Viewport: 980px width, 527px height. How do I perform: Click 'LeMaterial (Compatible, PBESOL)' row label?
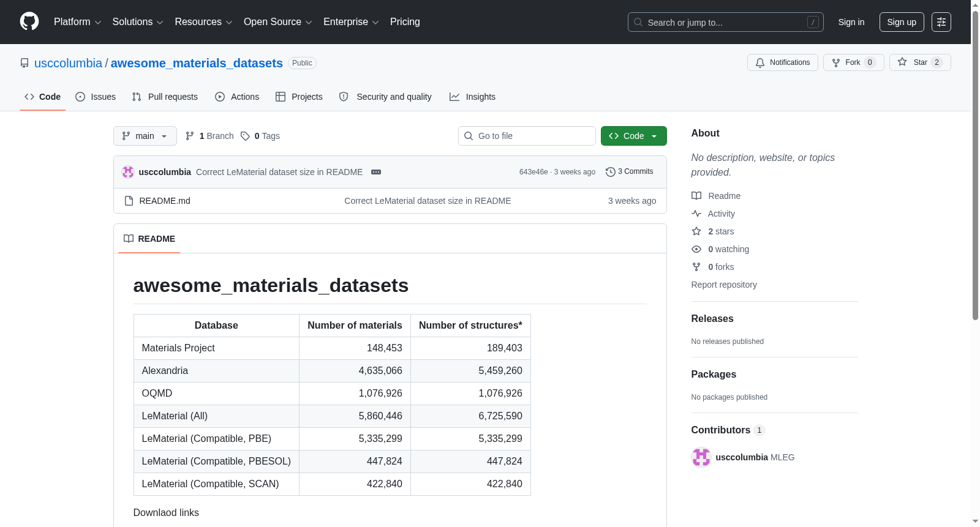[x=216, y=461]
